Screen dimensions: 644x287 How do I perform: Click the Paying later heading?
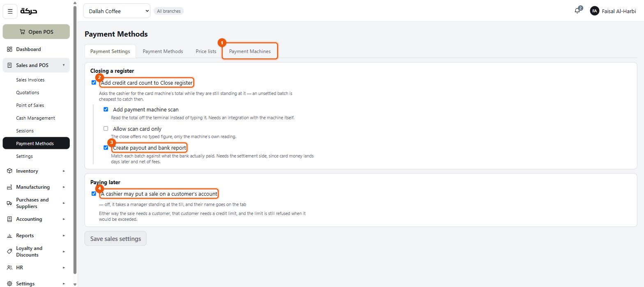[105, 182]
